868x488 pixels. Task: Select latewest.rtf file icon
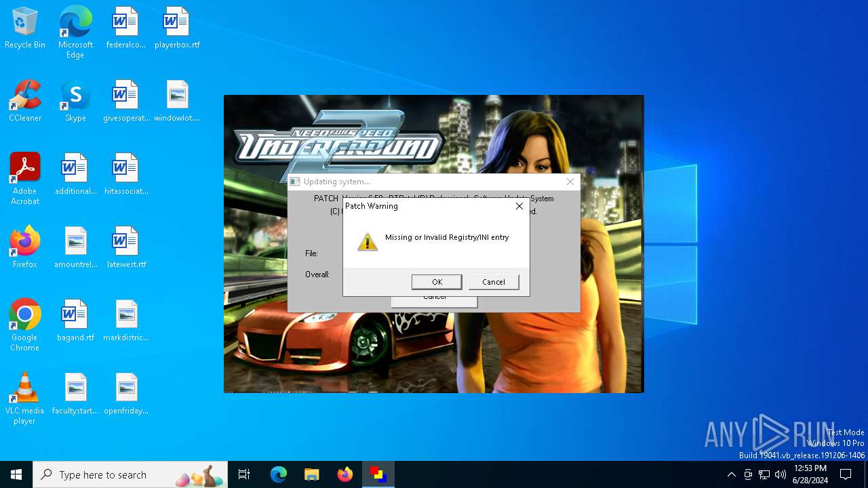pyautogui.click(x=126, y=248)
